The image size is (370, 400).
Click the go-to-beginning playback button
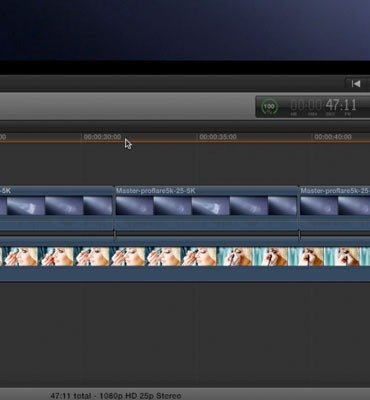pyautogui.click(x=356, y=84)
